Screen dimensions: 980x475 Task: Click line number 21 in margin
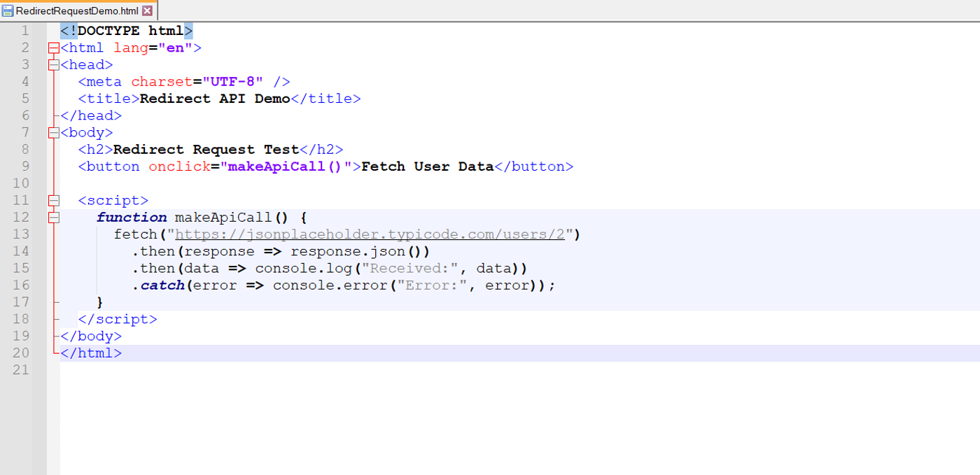pyautogui.click(x=21, y=370)
